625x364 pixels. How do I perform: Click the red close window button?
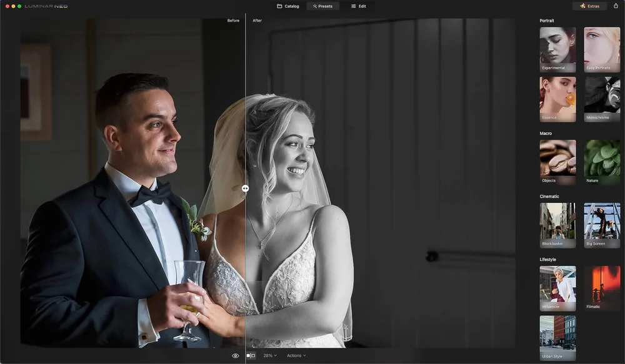point(7,6)
